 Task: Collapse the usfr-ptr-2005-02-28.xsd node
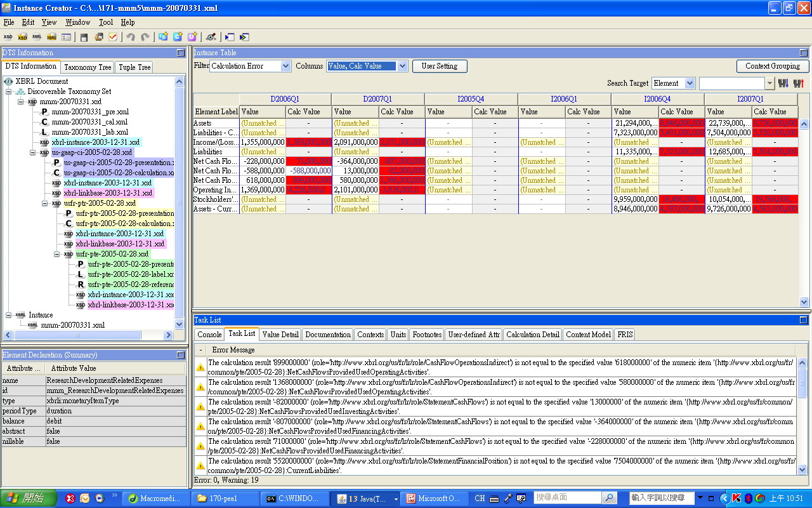[46, 203]
